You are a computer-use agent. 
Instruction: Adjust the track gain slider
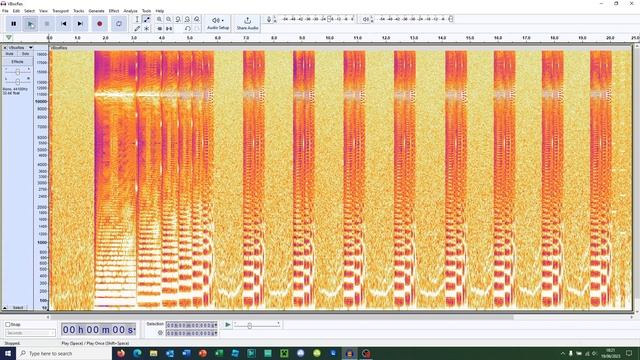[x=17, y=72]
